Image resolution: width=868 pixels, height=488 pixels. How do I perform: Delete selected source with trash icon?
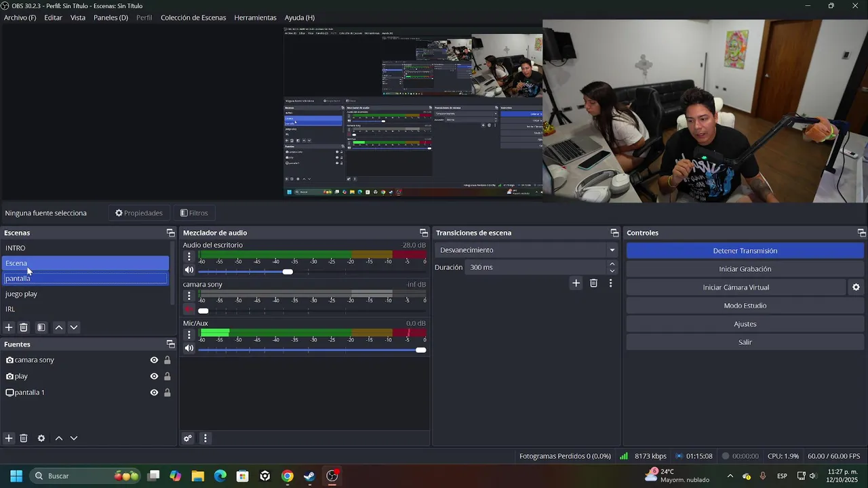coord(24,439)
